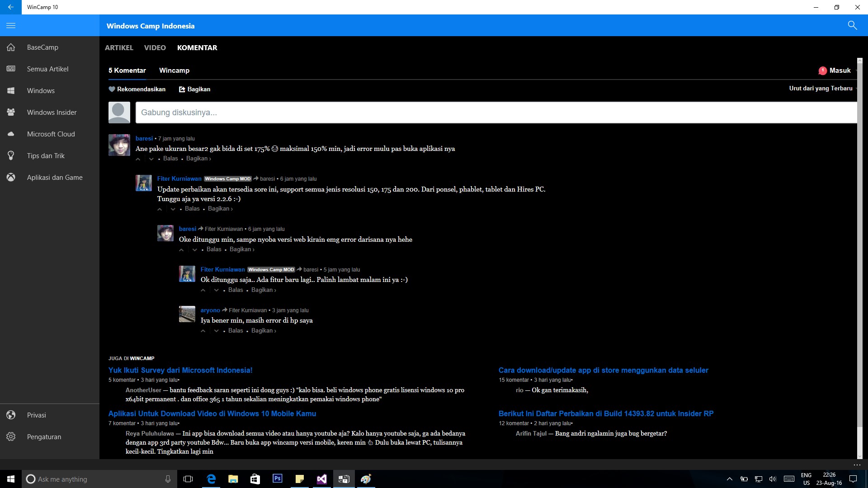
Task: Open the hamburger menu
Action: [x=11, y=26]
